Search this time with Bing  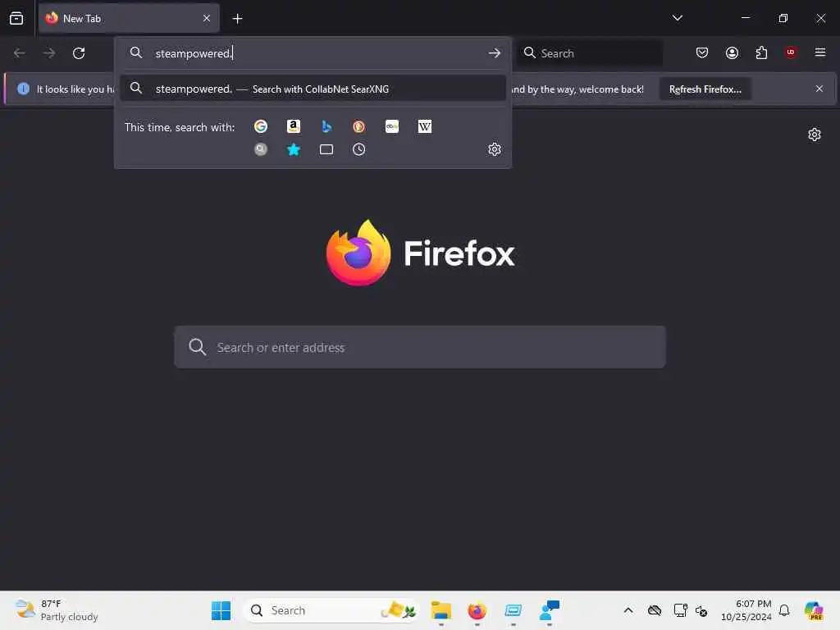point(326,126)
